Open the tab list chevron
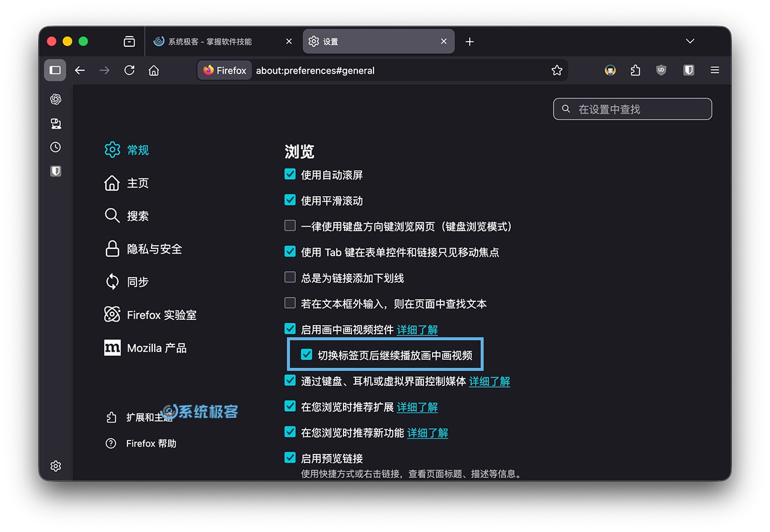This screenshot has height=532, width=770. 689,41
